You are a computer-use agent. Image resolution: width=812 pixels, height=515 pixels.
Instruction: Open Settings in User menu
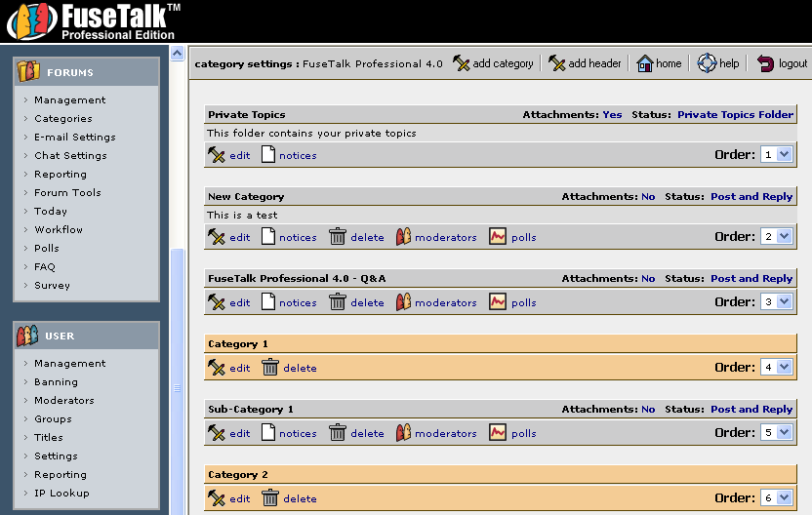tap(56, 456)
